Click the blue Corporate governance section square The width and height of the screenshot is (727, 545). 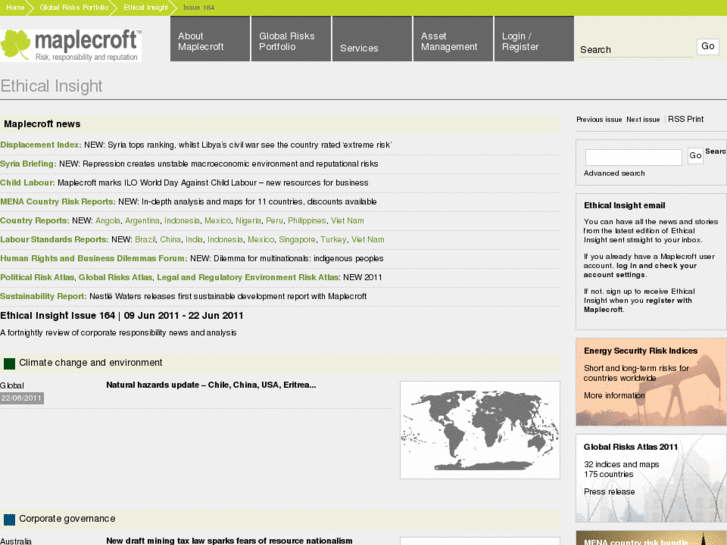(x=9, y=519)
